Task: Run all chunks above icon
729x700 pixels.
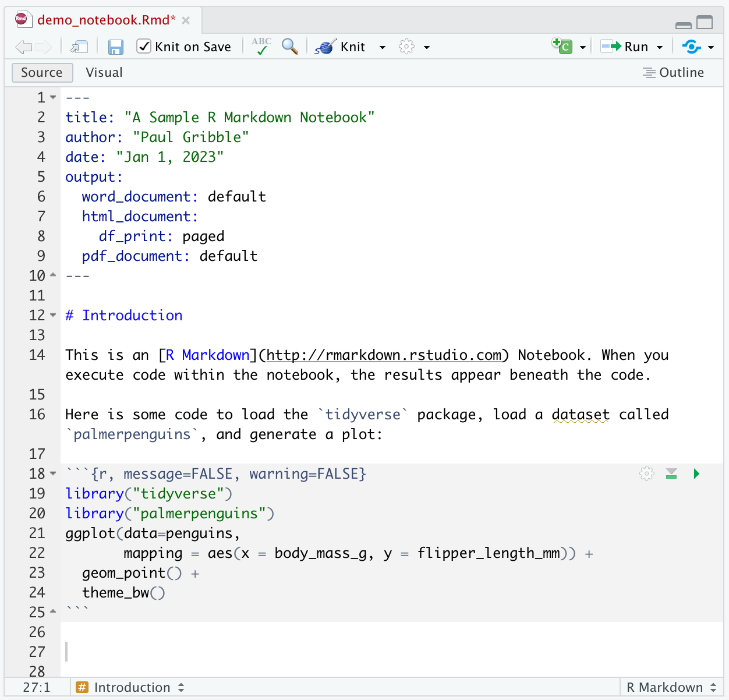Action: click(671, 473)
